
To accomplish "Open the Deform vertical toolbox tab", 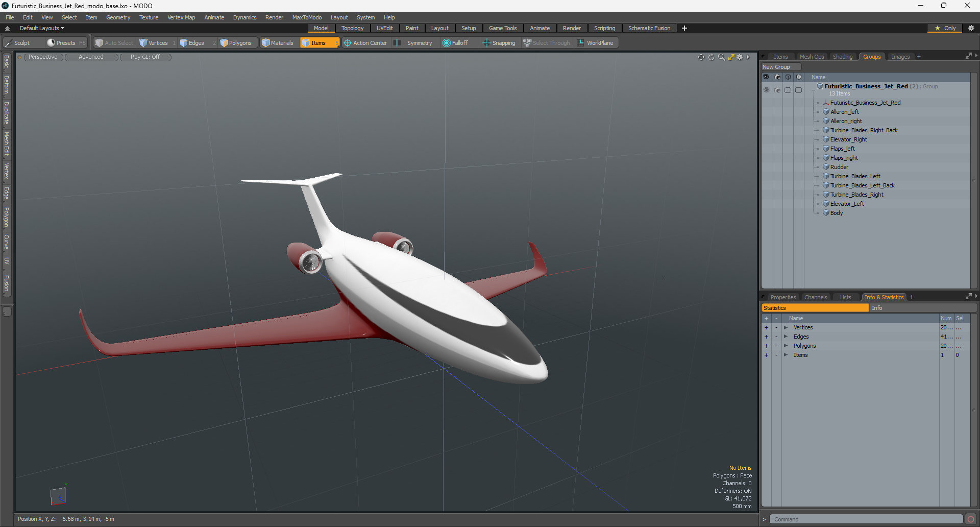I will [x=7, y=85].
